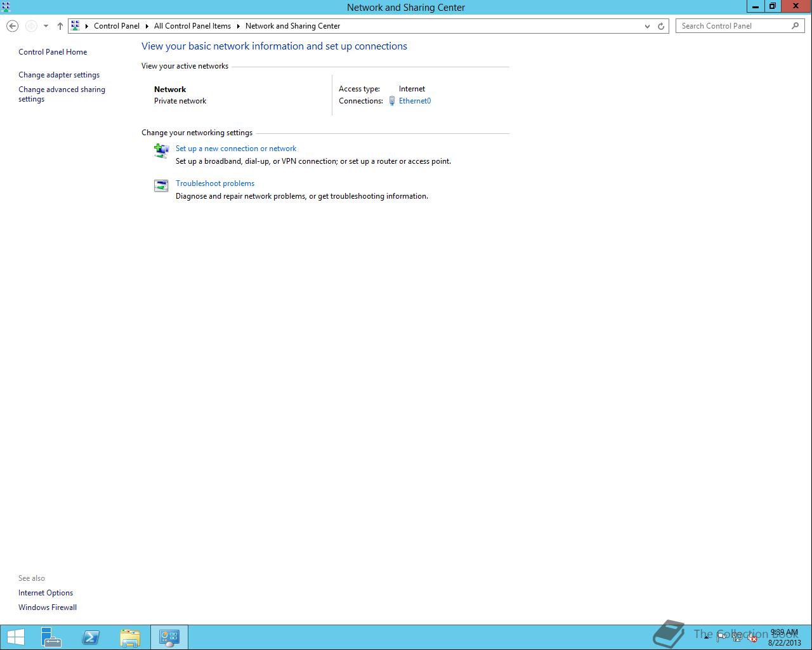Screen dimensions: 812x650
Task: Click the Troubleshoot problems icon
Action: click(161, 185)
